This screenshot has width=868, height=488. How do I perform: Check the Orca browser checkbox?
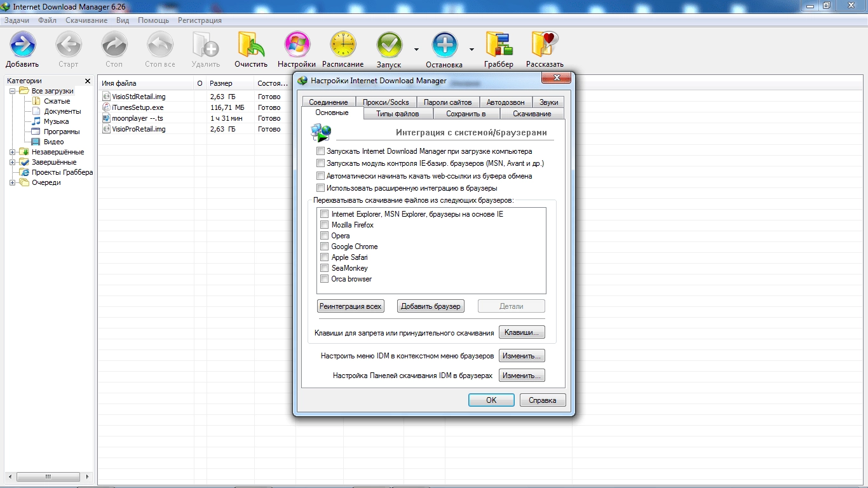(x=325, y=279)
